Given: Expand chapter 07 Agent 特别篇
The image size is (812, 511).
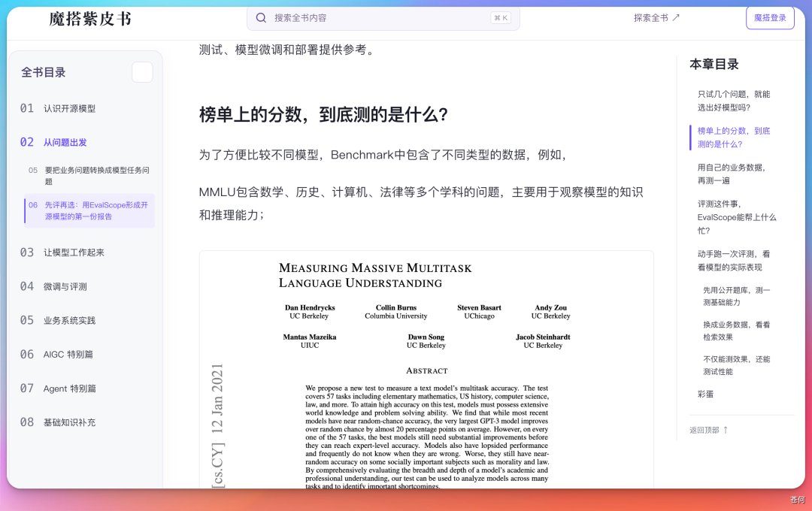Looking at the screenshot, I should (x=58, y=389).
